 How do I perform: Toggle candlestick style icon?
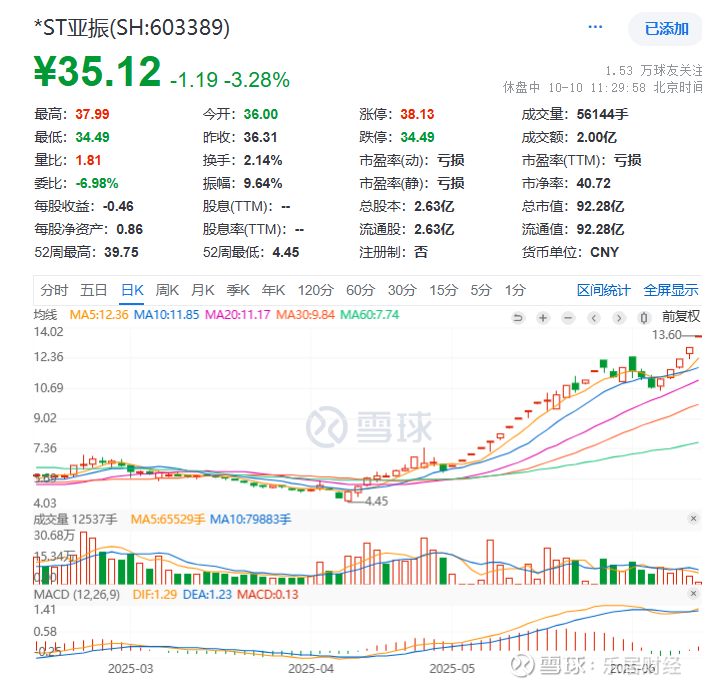pyautogui.click(x=644, y=318)
